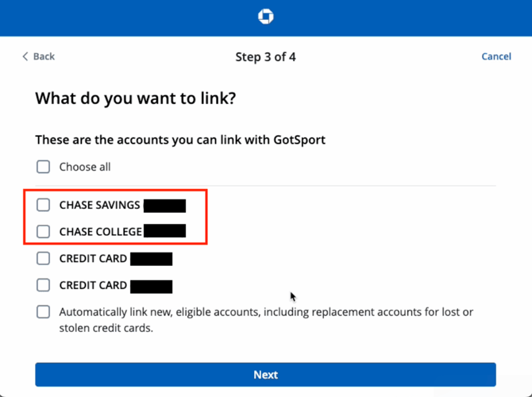This screenshot has width=532, height=397.
Task: Click the CHASE SAVINGS label text
Action: click(99, 206)
